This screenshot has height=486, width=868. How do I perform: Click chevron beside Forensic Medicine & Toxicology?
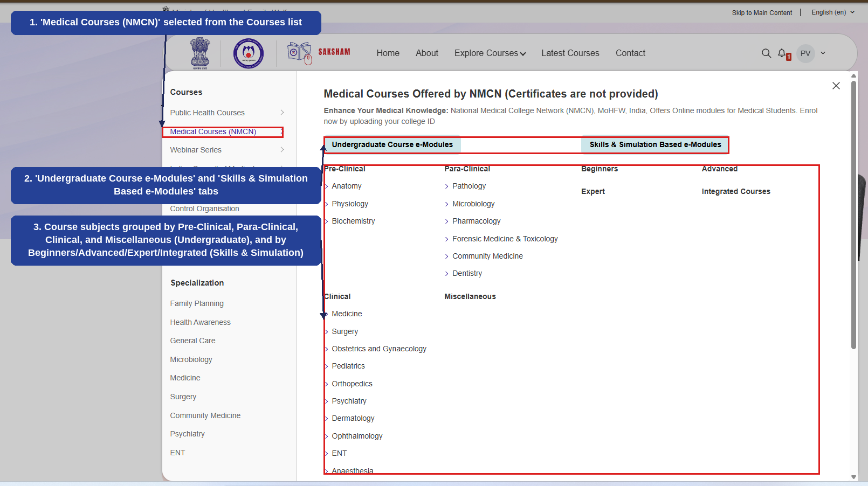(x=446, y=239)
